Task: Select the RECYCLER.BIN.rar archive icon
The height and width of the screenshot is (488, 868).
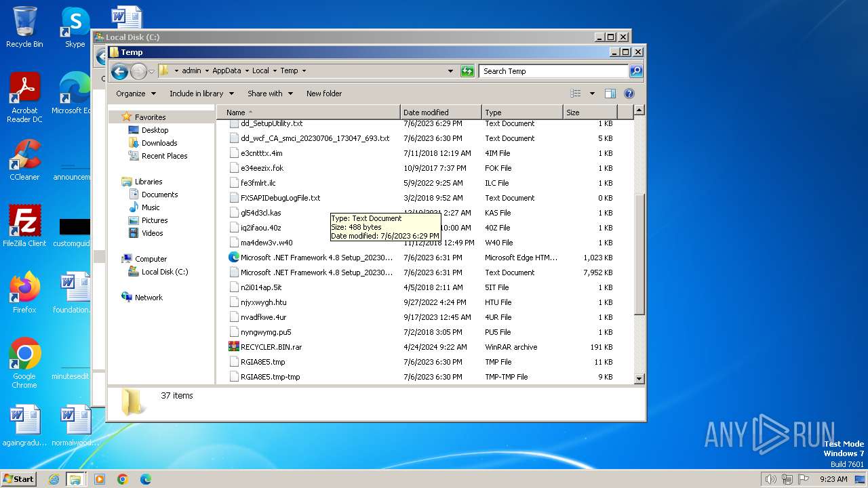Action: (x=234, y=347)
